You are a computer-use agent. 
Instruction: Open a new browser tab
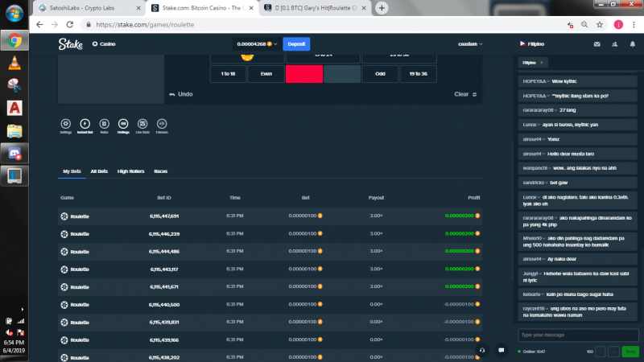coord(382,8)
